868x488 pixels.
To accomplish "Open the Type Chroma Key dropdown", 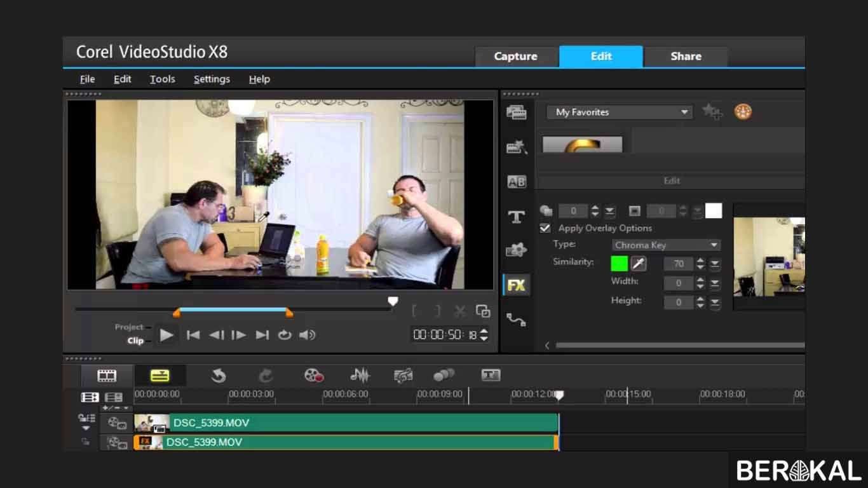I will point(667,245).
